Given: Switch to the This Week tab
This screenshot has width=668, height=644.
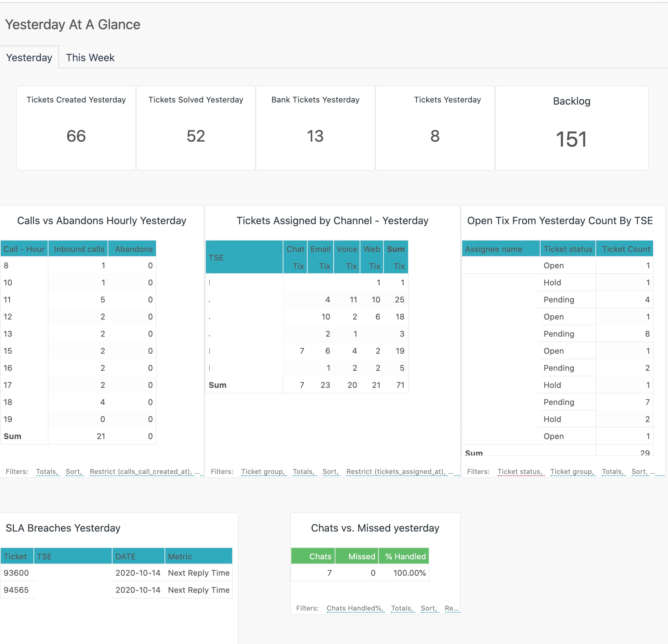Looking at the screenshot, I should (x=90, y=57).
